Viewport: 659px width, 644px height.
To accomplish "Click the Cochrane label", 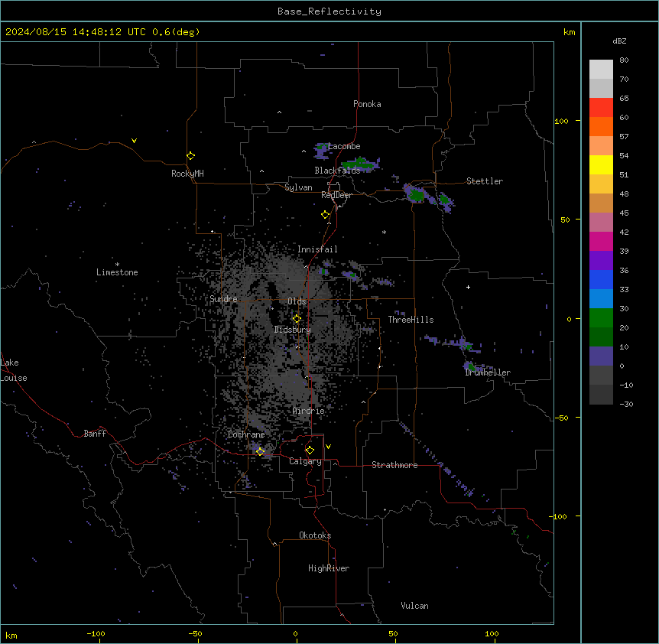I will click(x=246, y=434).
